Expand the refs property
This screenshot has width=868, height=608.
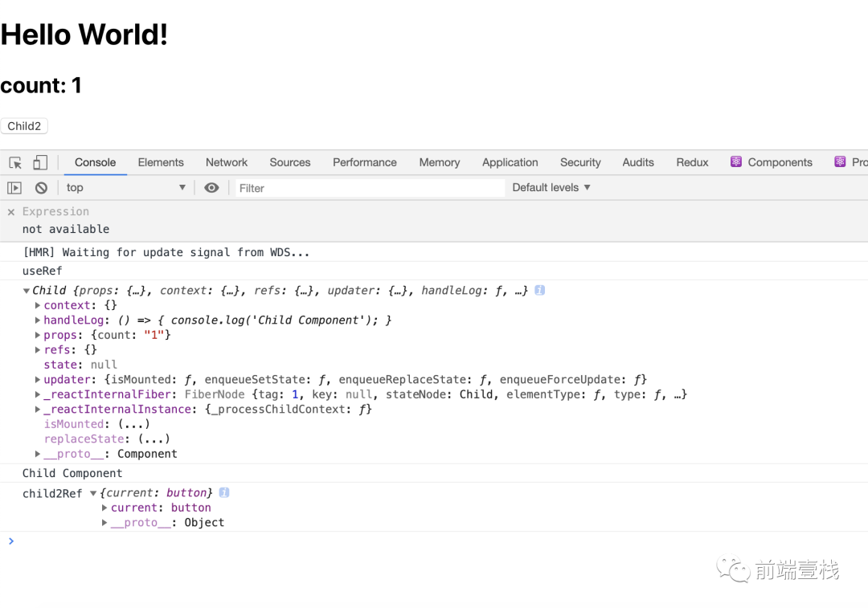pyautogui.click(x=38, y=350)
